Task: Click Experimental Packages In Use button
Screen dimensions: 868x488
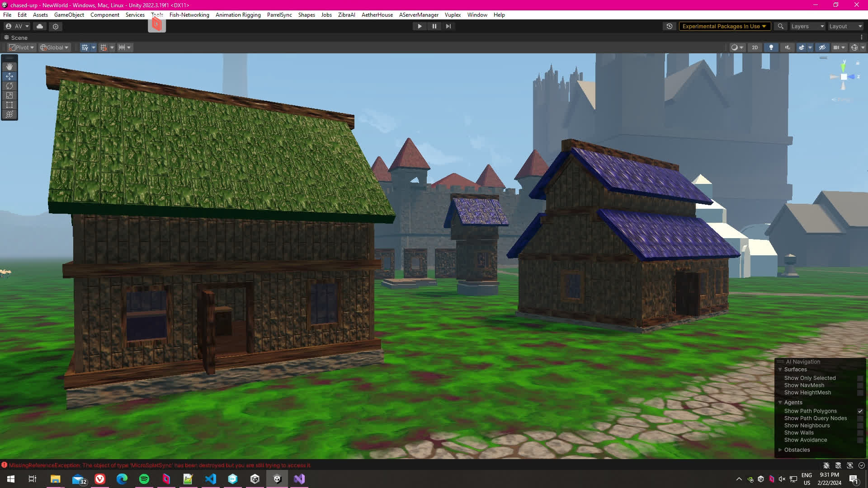Action: tap(724, 26)
